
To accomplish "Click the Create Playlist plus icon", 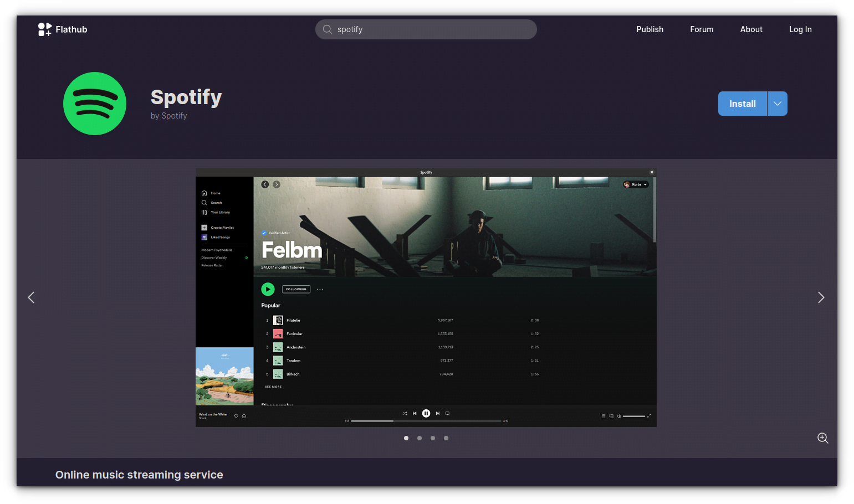I will pyautogui.click(x=206, y=227).
